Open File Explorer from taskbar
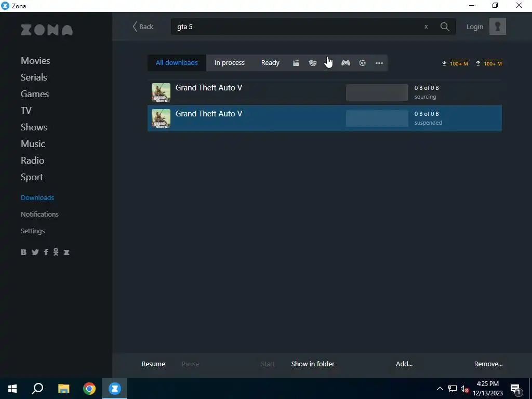This screenshot has width=532, height=399. [63, 389]
